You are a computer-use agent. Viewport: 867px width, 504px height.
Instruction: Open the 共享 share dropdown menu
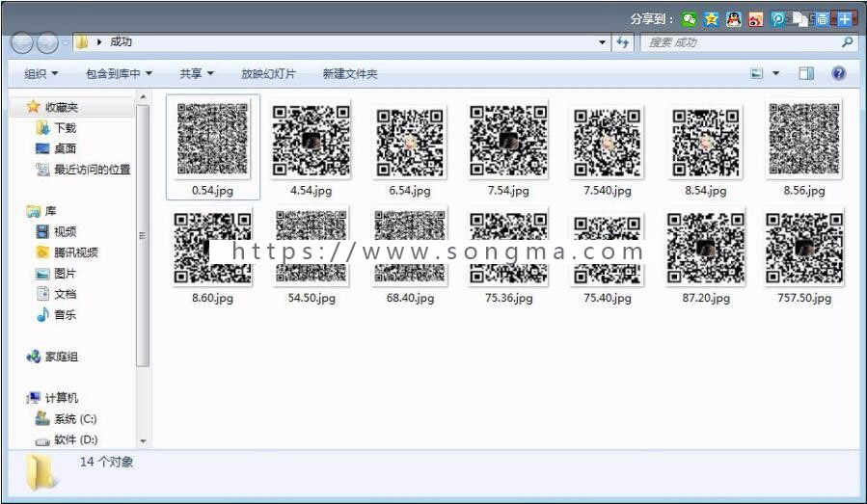click(197, 73)
